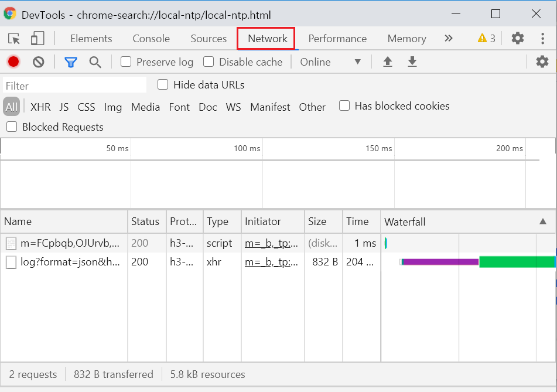557x392 pixels.
Task: Sort by Status column header
Action: click(146, 221)
